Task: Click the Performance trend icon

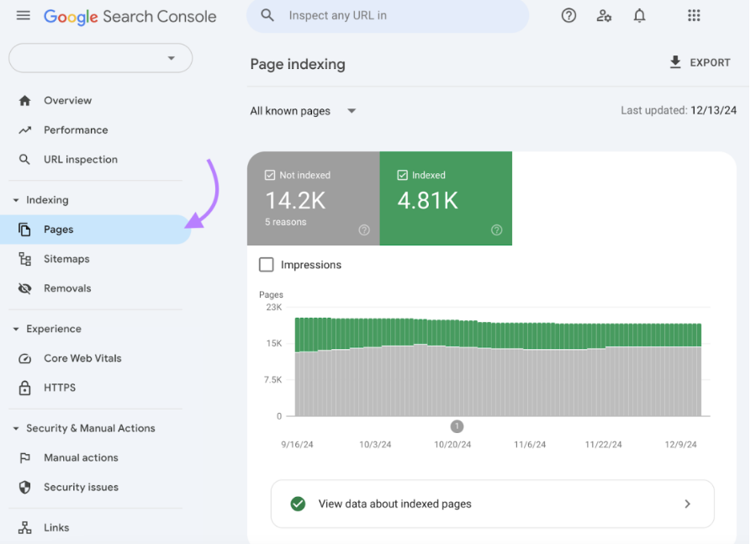Action: [x=24, y=130]
